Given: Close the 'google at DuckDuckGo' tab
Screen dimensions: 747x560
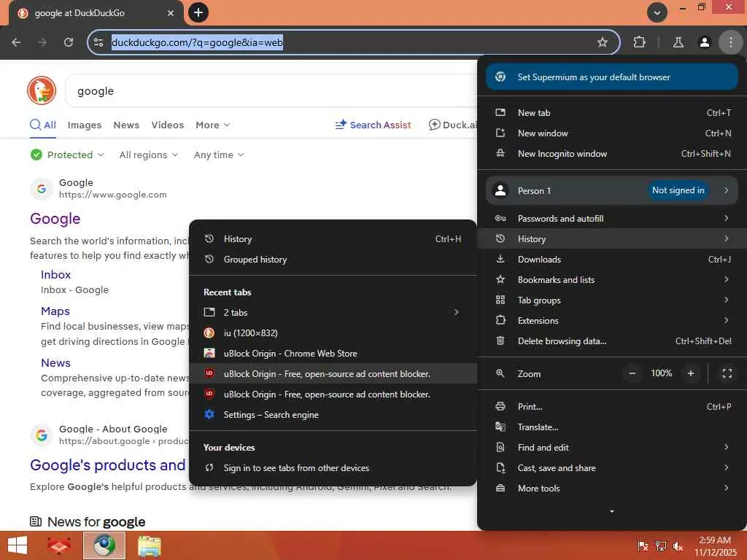Looking at the screenshot, I should (x=171, y=13).
